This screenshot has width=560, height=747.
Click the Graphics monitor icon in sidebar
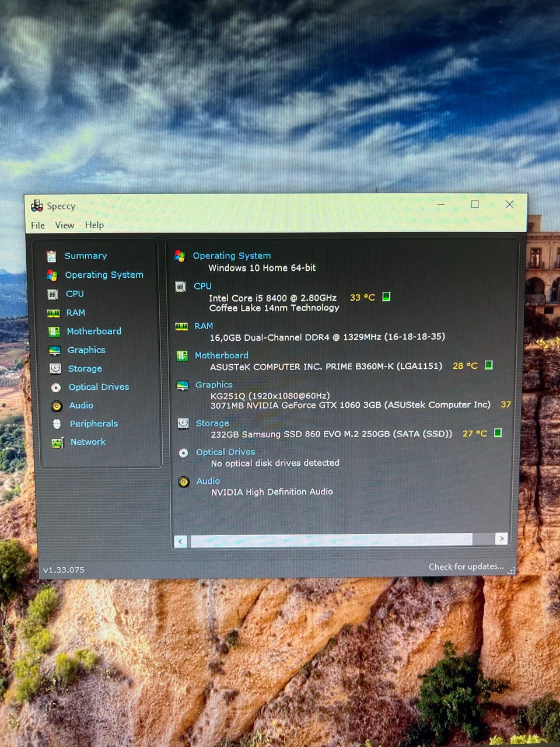pos(55,350)
